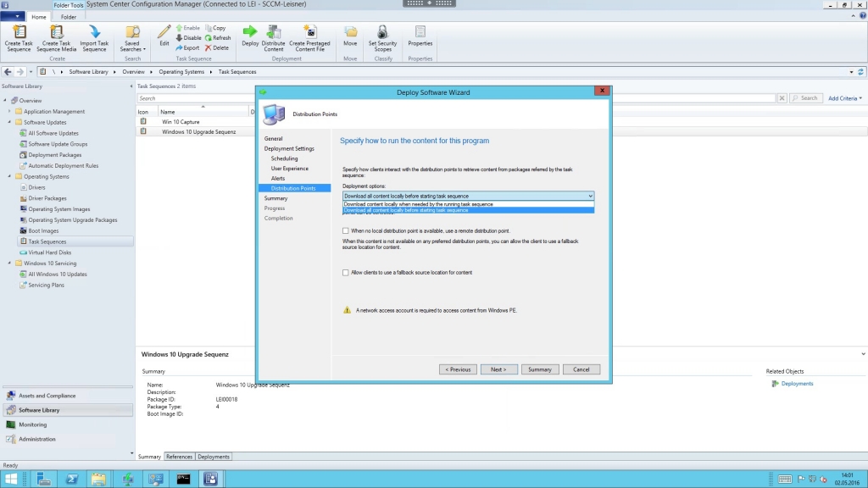Click the back navigation arrow
Viewport: 868px width, 488px height.
(8, 71)
